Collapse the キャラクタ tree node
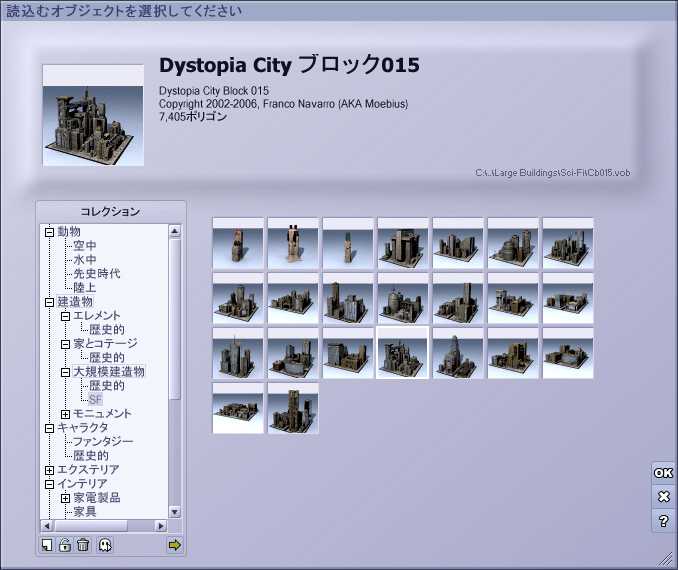 point(49,428)
